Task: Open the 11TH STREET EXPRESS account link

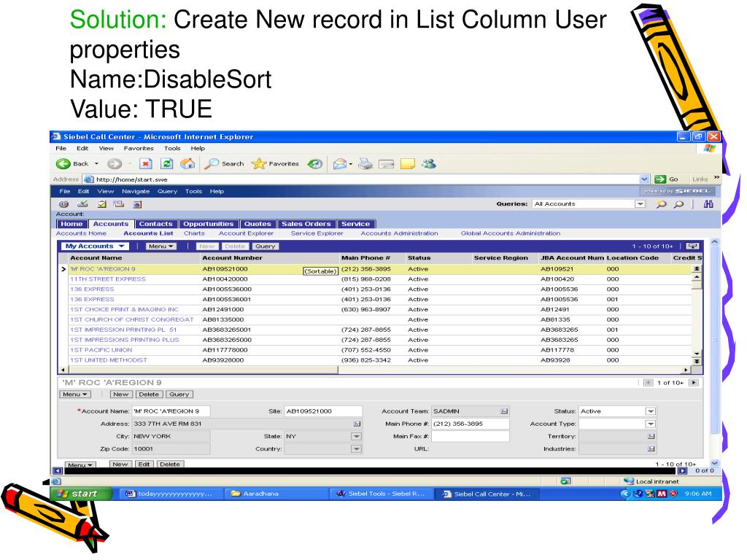Action: pyautogui.click(x=108, y=279)
